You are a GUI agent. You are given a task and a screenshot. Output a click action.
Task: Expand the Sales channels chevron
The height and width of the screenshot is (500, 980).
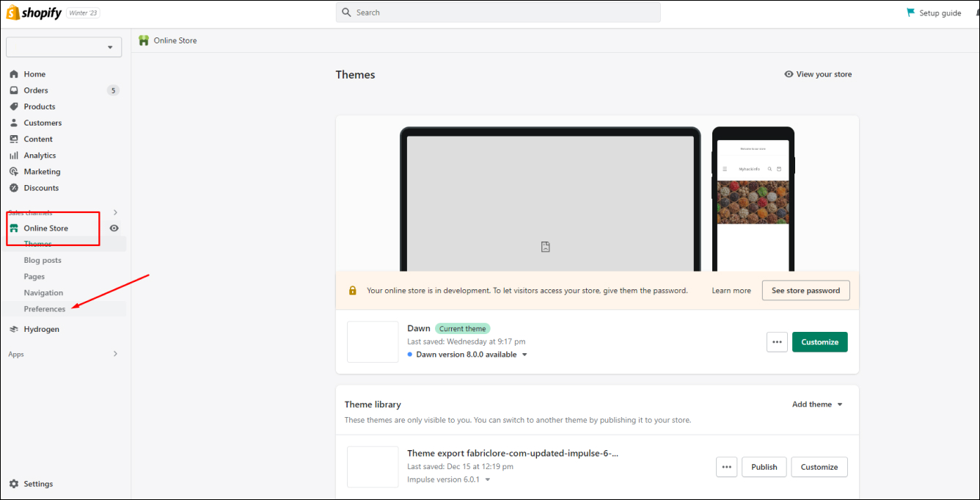coord(115,212)
